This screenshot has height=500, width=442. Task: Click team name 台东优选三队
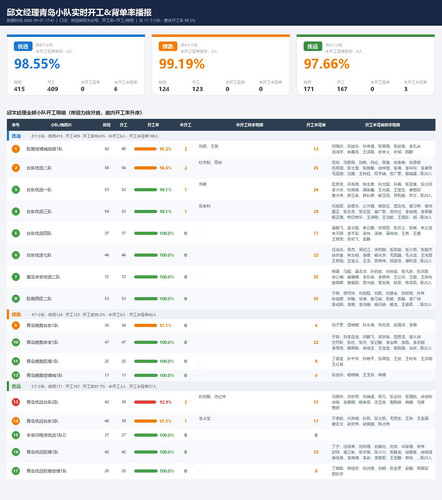[39, 212]
